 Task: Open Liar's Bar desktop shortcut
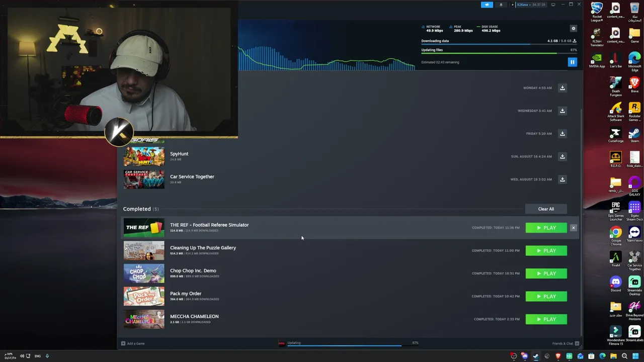pos(616,60)
